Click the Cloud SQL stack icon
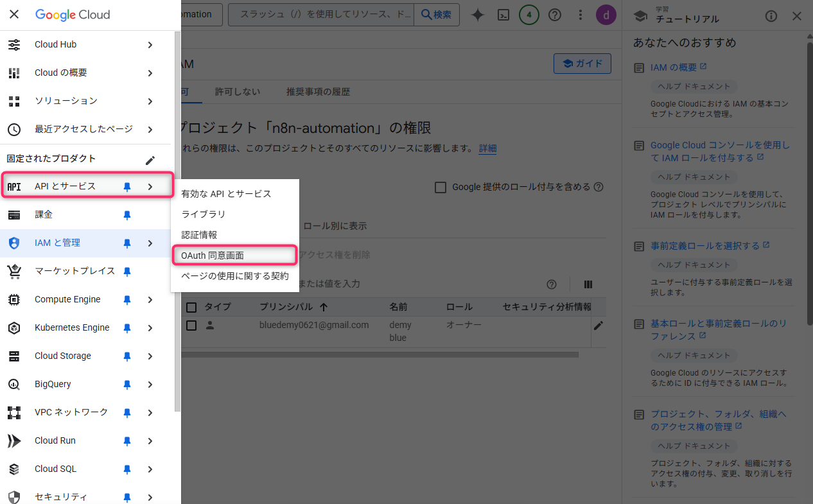The image size is (813, 504). click(14, 469)
